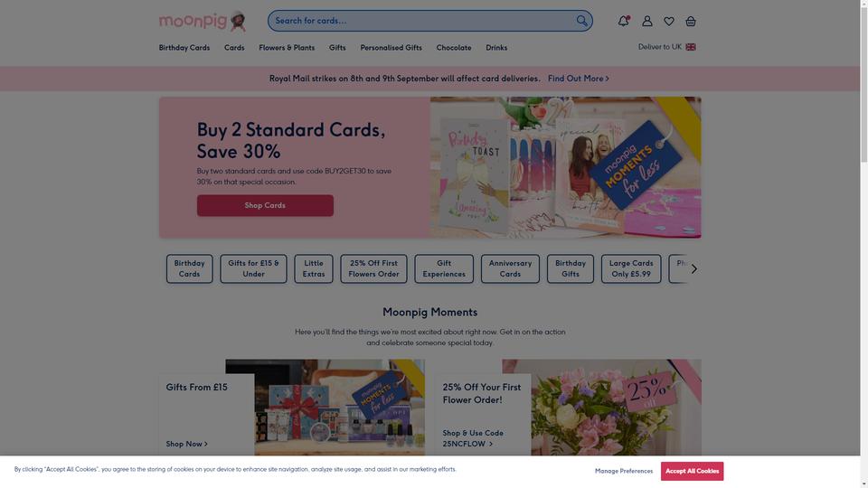868x488 pixels.
Task: Open the Personalised Gifts menu
Action: pyautogui.click(x=391, y=48)
